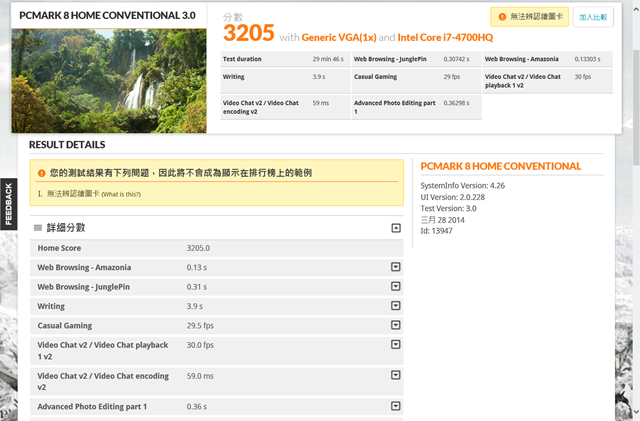Click the Advanced Photo Editing 0.36298 s summary value
Viewport: 640px width, 421px height.
[456, 103]
